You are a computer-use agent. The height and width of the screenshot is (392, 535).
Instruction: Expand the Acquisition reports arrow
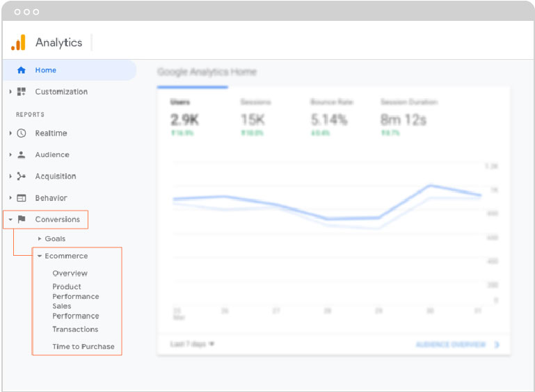pos(10,177)
